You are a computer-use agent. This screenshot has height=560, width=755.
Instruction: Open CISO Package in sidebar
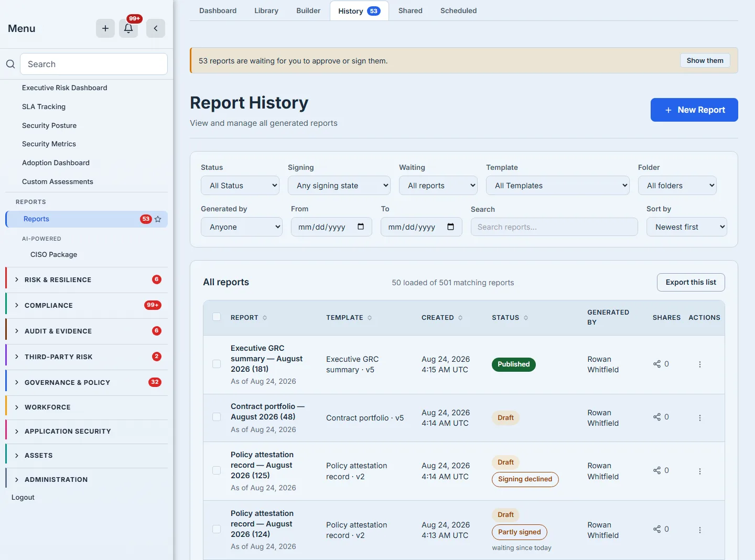click(53, 254)
